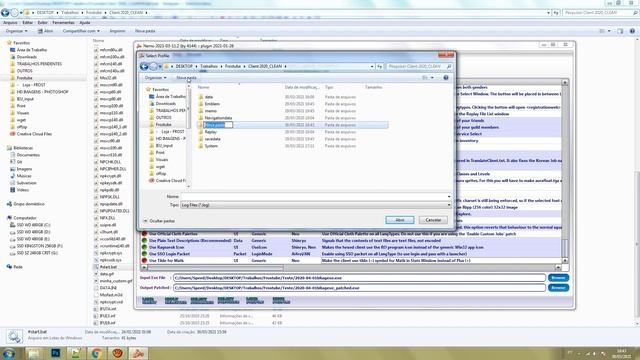Select the Navigationdata folder in dialog
640x360 pixels.
pyautogui.click(x=218, y=118)
